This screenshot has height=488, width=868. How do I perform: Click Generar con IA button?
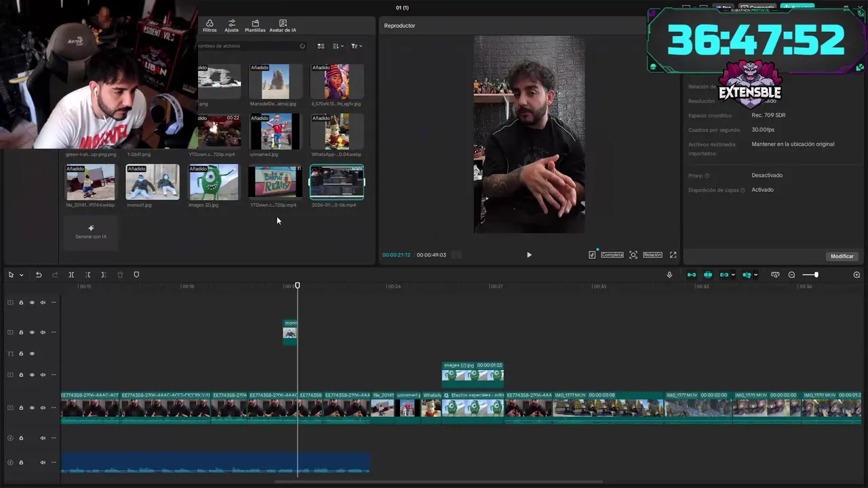tap(91, 232)
